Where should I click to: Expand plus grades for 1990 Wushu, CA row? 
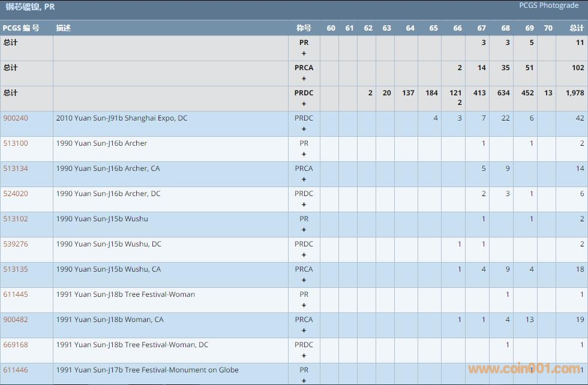pyautogui.click(x=304, y=280)
